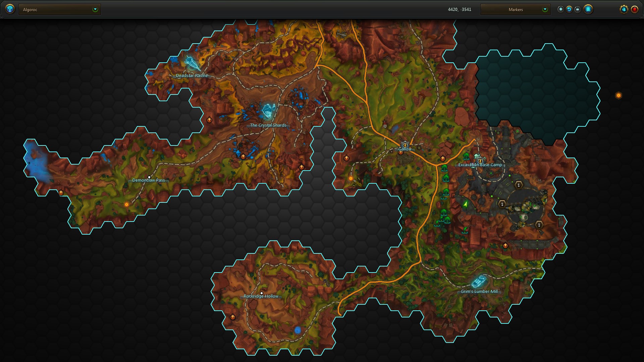Click the orange hexagon marker southwest of Gallow
This screenshot has height=362, width=644.
[351, 179]
